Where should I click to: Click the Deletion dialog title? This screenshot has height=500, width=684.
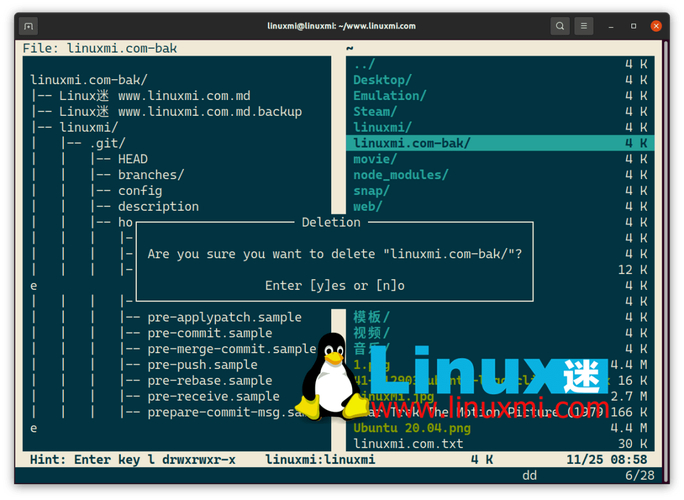click(x=331, y=222)
